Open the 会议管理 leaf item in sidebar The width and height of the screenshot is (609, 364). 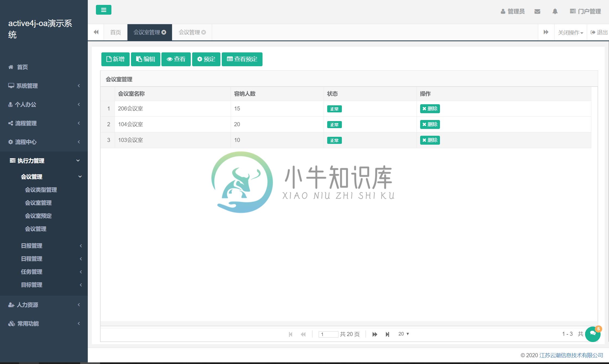pyautogui.click(x=36, y=229)
